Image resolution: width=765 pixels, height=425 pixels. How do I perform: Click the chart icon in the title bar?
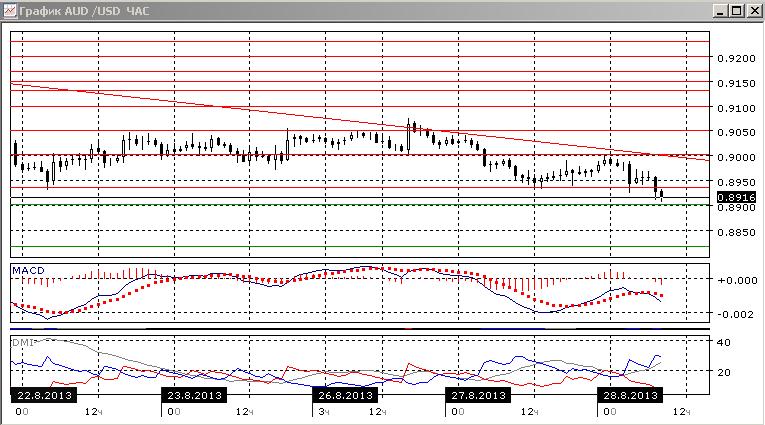pos(9,10)
